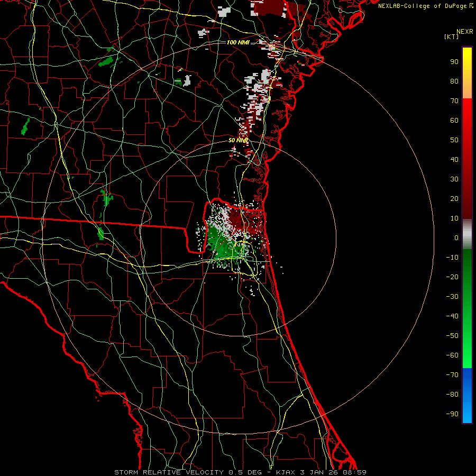Click the -70 value on the velocity scale
476x476 pixels.
(452, 375)
